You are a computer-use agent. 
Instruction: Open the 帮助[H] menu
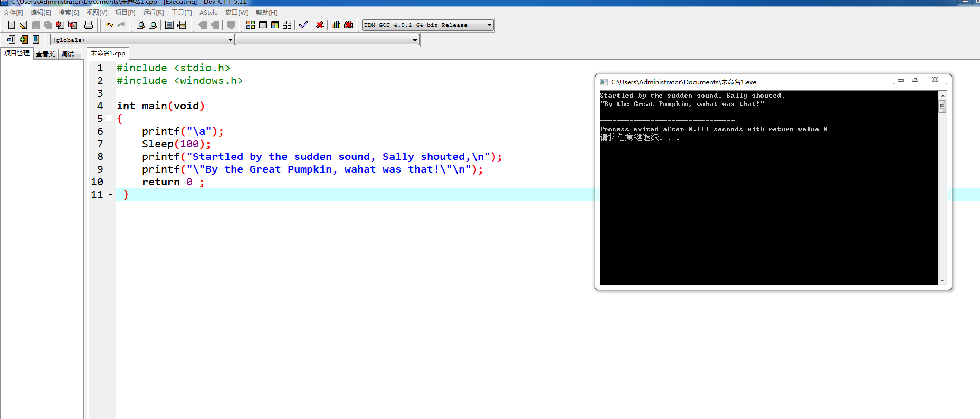[x=267, y=12]
